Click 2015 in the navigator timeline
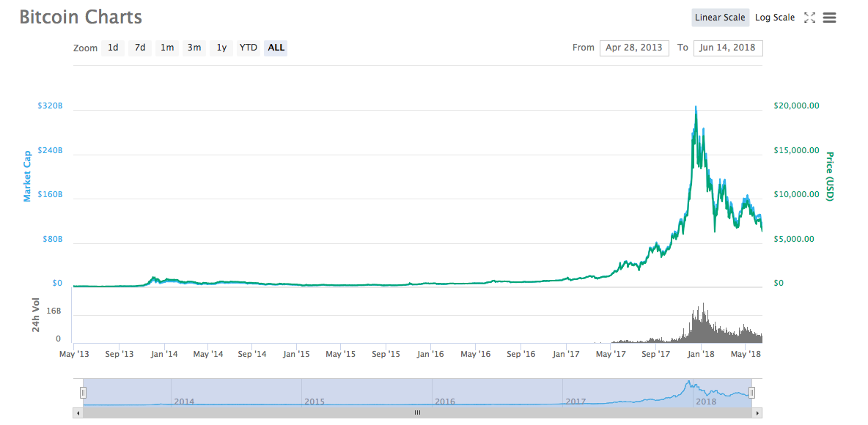Image resolution: width=868 pixels, height=425 pixels. (315, 402)
